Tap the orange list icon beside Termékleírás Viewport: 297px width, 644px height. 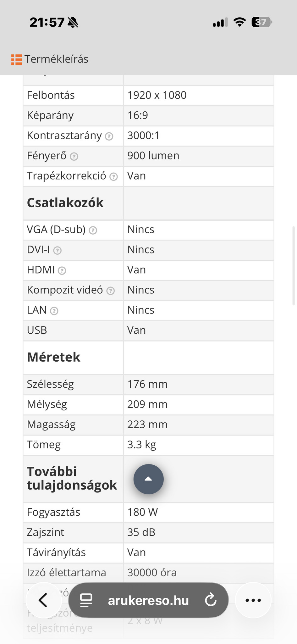click(x=16, y=59)
